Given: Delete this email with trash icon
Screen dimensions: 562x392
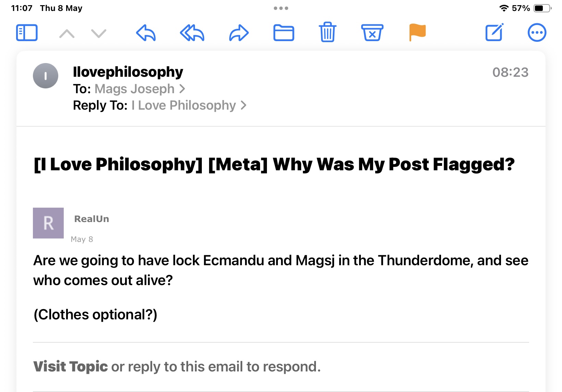Looking at the screenshot, I should pos(328,32).
